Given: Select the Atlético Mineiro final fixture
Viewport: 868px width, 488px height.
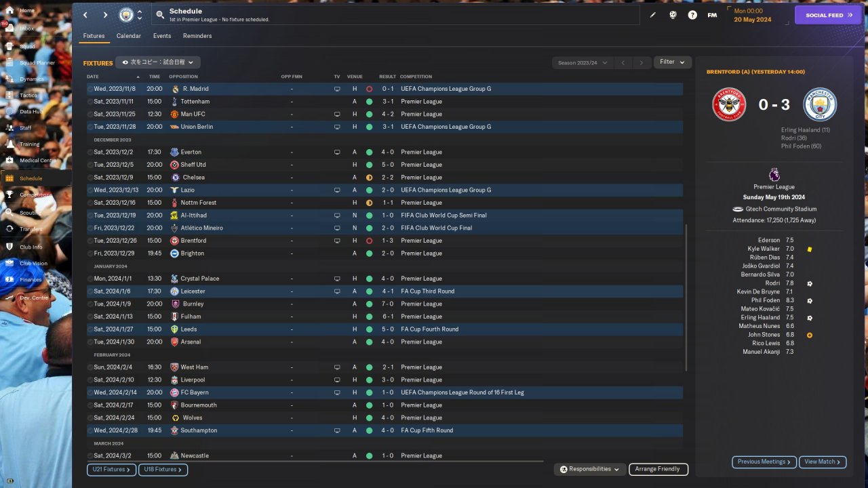Looking at the screenshot, I should [x=384, y=228].
